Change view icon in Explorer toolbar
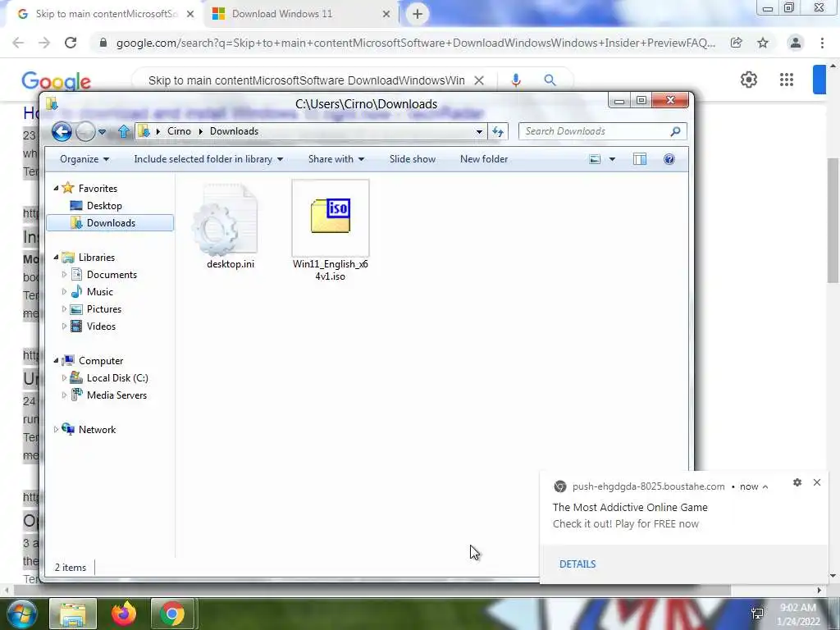840x630 pixels. 595,159
